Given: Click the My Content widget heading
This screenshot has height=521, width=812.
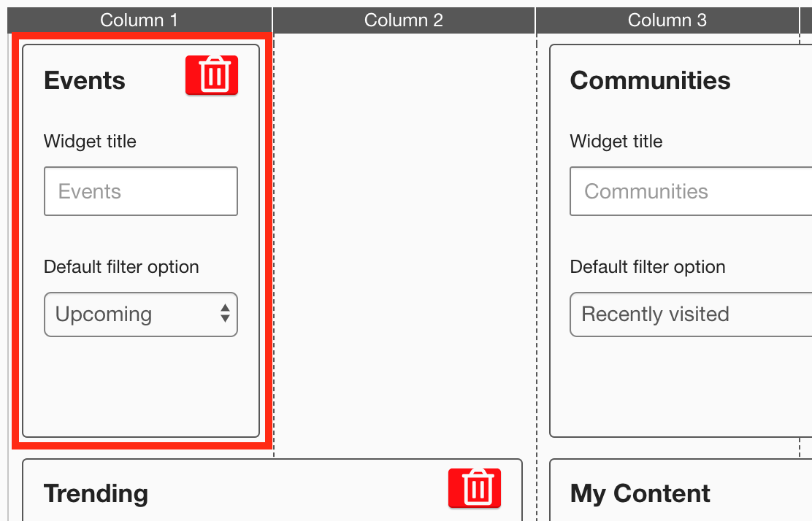Looking at the screenshot, I should click(640, 494).
